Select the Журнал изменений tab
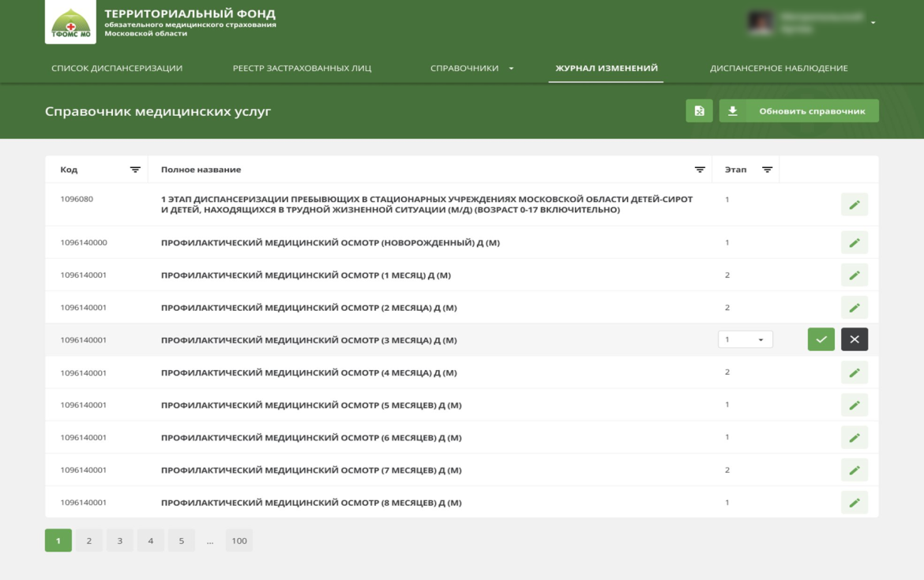Image resolution: width=924 pixels, height=580 pixels. [607, 69]
